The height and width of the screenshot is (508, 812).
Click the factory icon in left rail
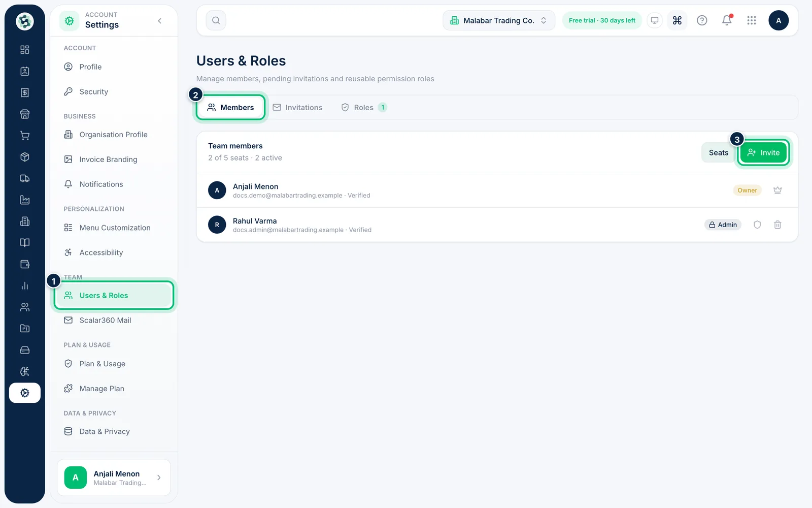click(24, 200)
